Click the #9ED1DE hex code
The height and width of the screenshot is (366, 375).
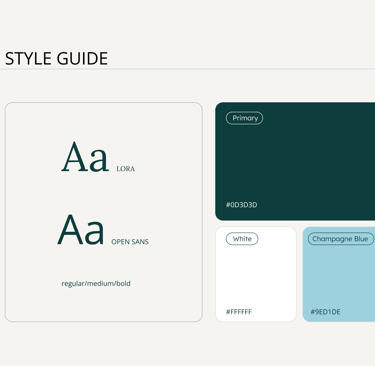coord(325,312)
